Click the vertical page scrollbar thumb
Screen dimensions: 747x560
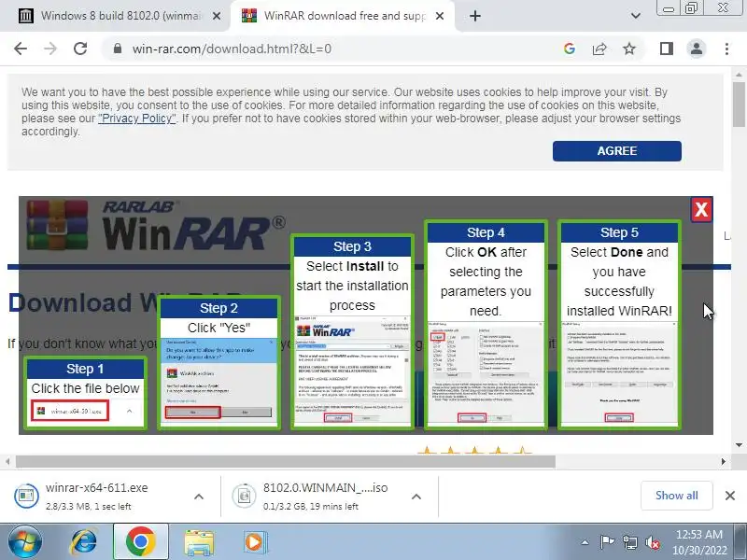point(739,105)
